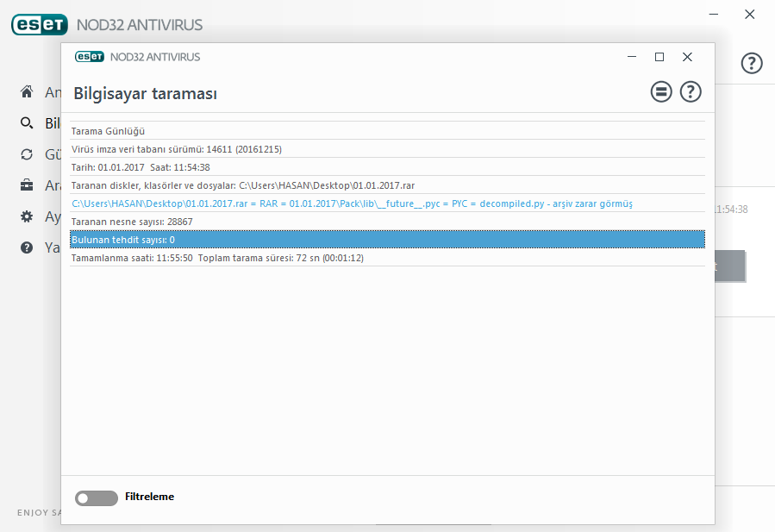Screen dimensions: 775x532
Task: Select the highlighted Bulunan tehdit sayısı row
Action: click(x=387, y=239)
